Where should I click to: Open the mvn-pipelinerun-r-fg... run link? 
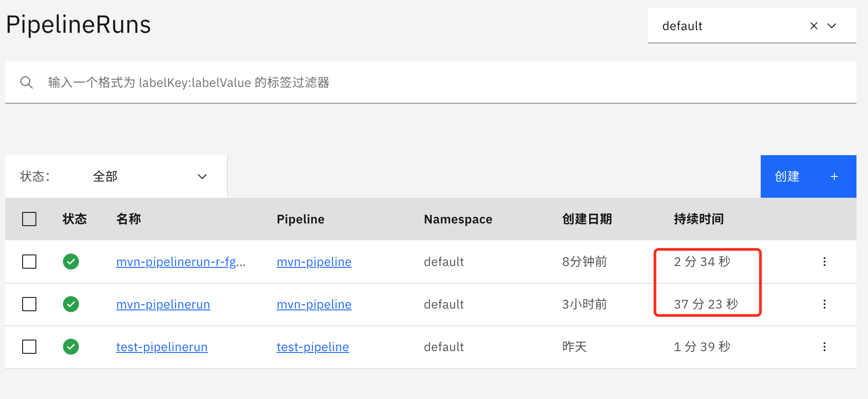coord(180,262)
